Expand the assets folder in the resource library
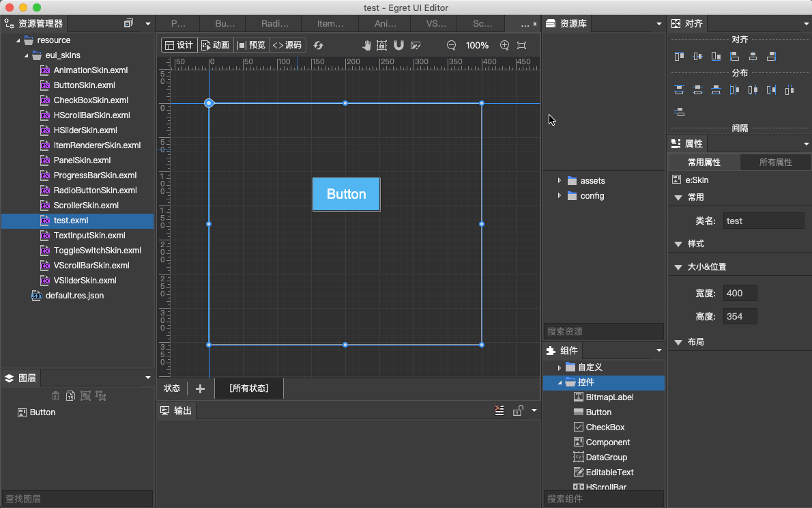This screenshot has width=812, height=508. [x=560, y=180]
